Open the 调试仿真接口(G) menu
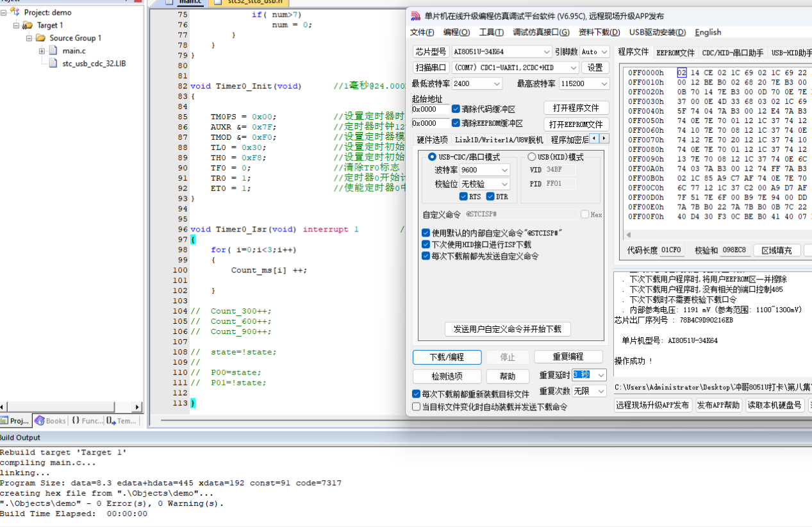Viewport: 812px width, 527px height. coord(541,32)
